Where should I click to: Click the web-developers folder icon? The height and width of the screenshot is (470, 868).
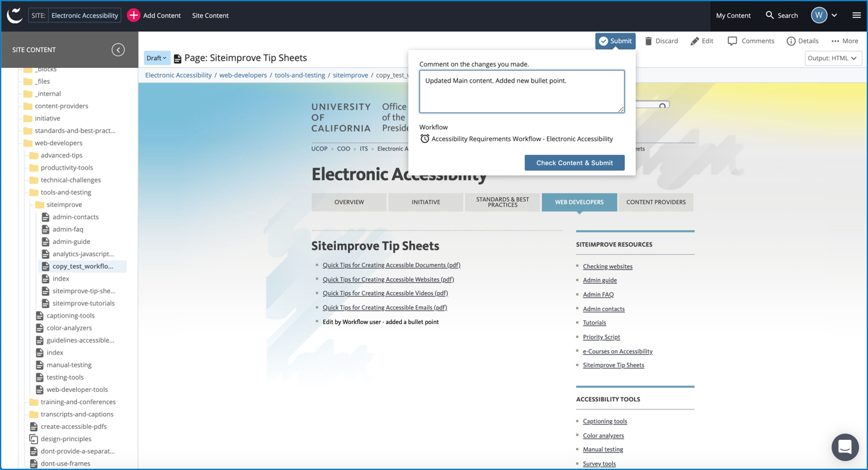click(x=28, y=143)
